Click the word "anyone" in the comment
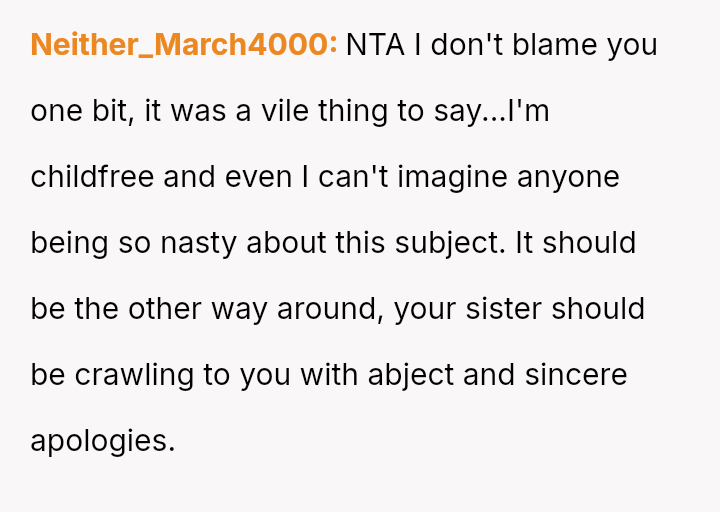720x512 pixels. 568,177
